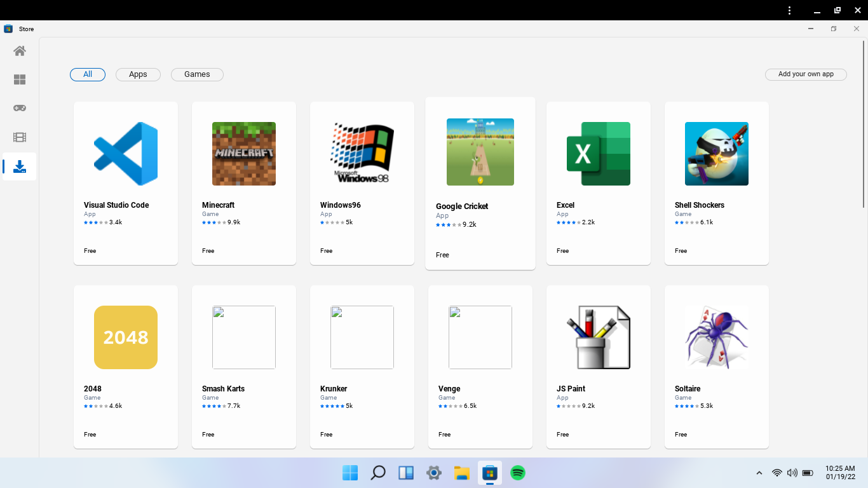The height and width of the screenshot is (488, 868).
Task: Switch to the Games filter
Action: tap(197, 74)
